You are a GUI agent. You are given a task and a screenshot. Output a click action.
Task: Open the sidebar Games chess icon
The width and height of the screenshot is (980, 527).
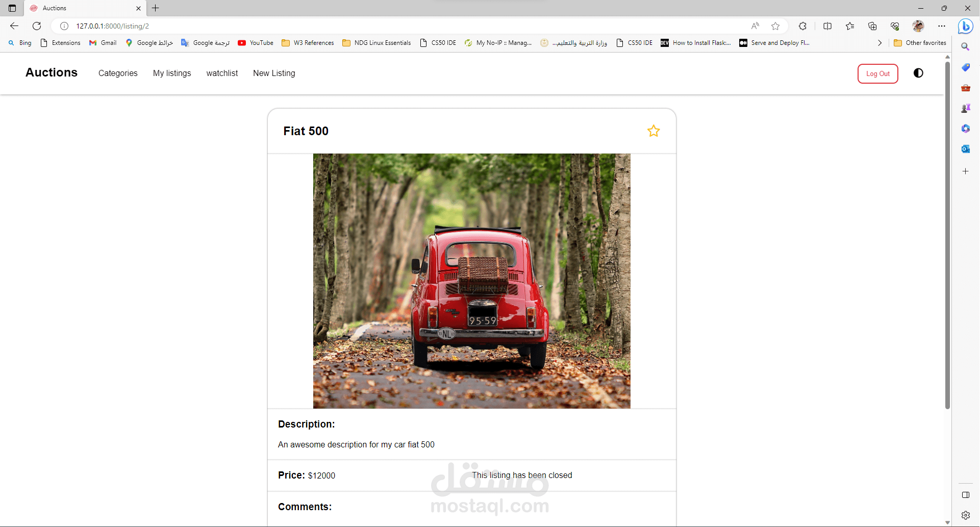click(965, 108)
